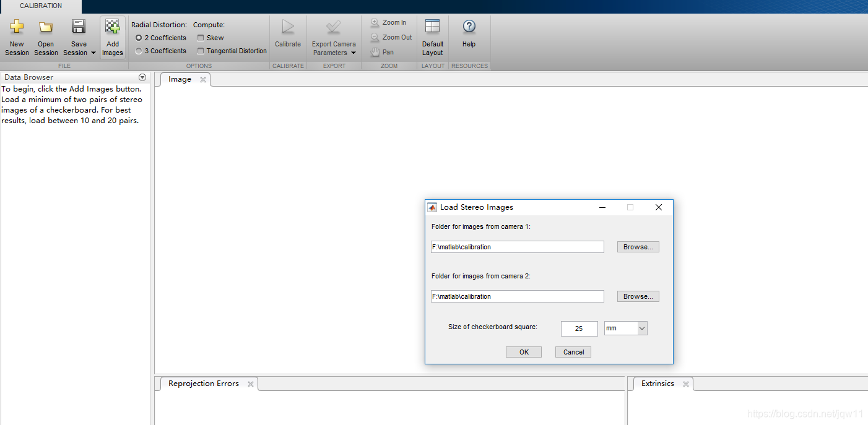Cancel the Load Stereo Images dialog

tap(574, 352)
